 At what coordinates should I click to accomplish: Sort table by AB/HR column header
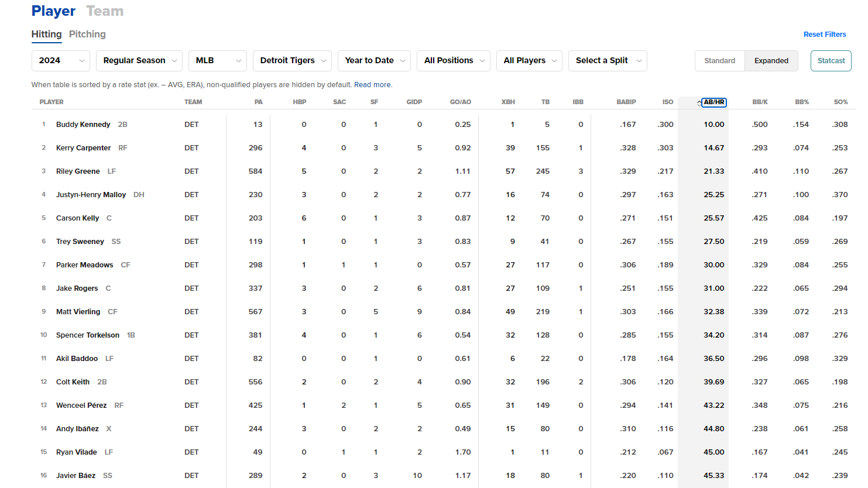click(713, 102)
